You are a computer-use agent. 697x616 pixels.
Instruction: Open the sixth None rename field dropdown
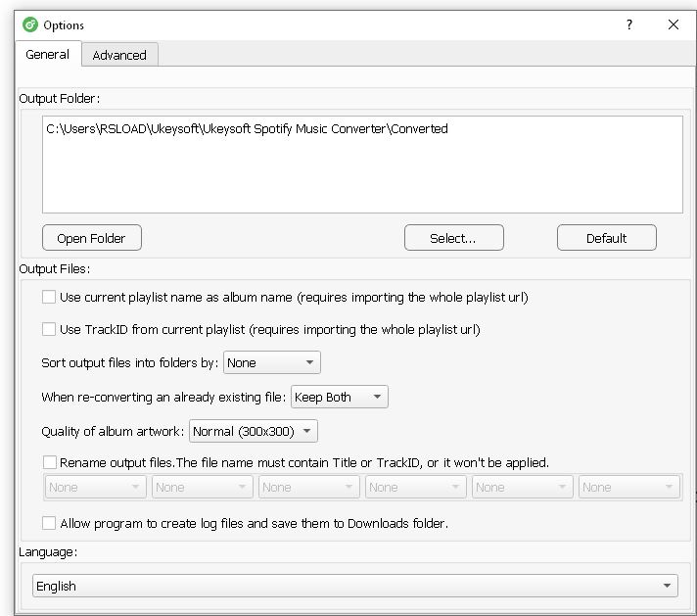tap(628, 487)
